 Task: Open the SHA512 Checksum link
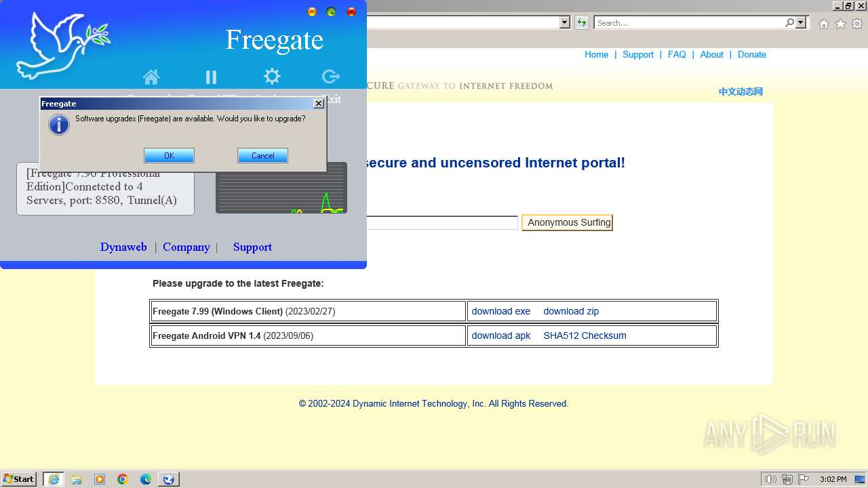(585, 335)
